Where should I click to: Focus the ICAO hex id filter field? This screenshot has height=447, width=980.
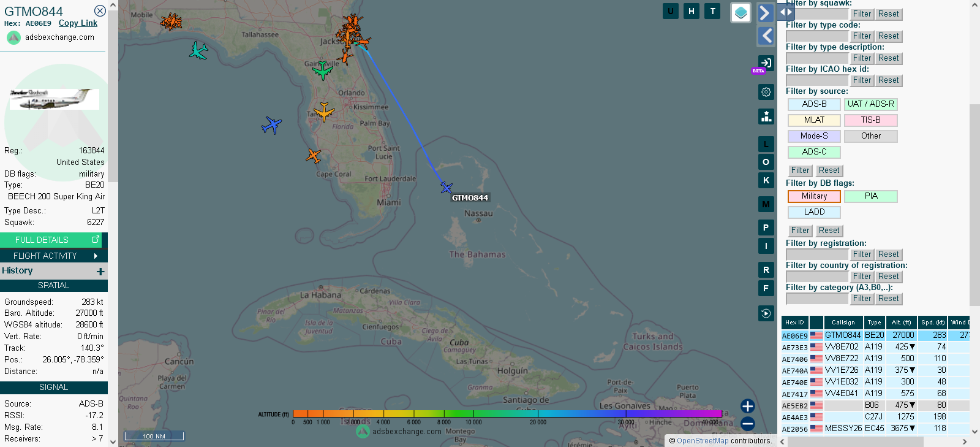tap(817, 80)
